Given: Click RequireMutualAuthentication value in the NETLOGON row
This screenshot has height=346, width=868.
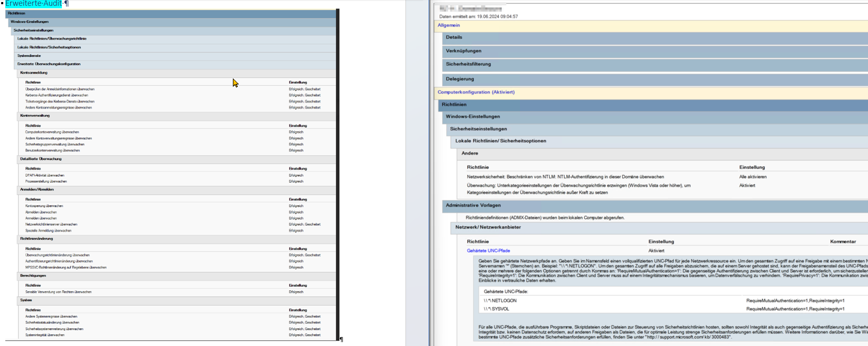Looking at the screenshot, I should 795,301.
